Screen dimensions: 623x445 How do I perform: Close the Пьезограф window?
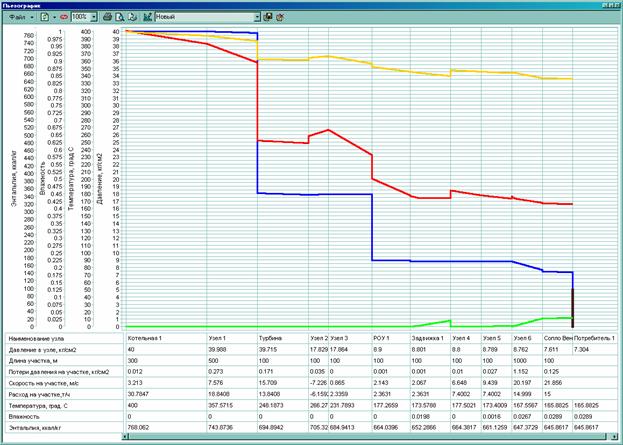tap(615, 5)
